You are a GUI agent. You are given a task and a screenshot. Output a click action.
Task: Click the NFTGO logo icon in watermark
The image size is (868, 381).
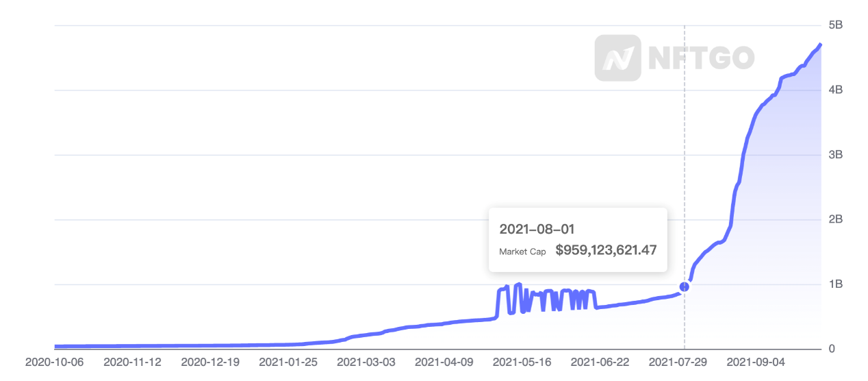coord(617,58)
